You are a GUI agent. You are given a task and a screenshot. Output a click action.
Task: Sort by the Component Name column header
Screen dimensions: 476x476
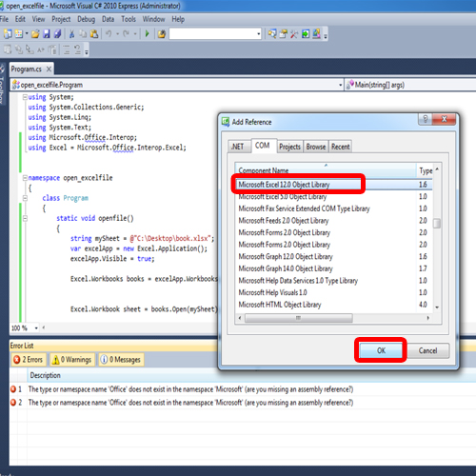click(x=326, y=170)
